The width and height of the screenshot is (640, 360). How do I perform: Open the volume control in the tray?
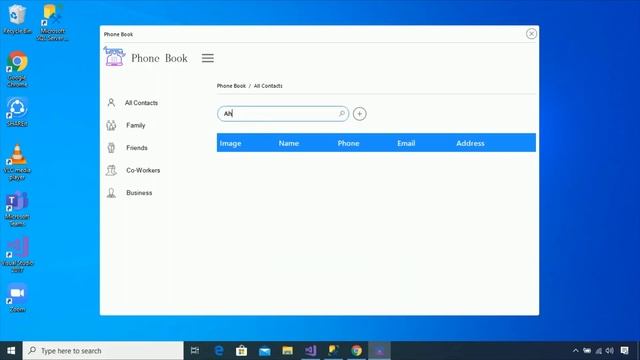tap(610, 351)
